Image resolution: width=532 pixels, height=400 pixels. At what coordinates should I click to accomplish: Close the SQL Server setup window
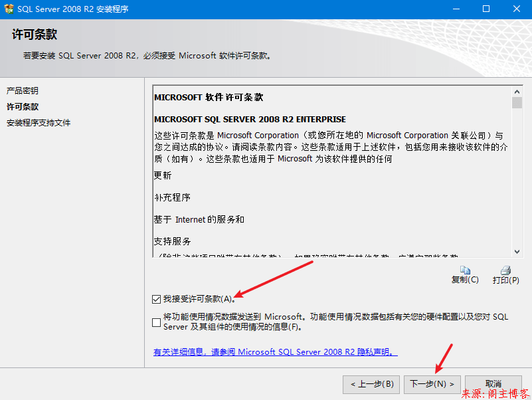tap(517, 9)
